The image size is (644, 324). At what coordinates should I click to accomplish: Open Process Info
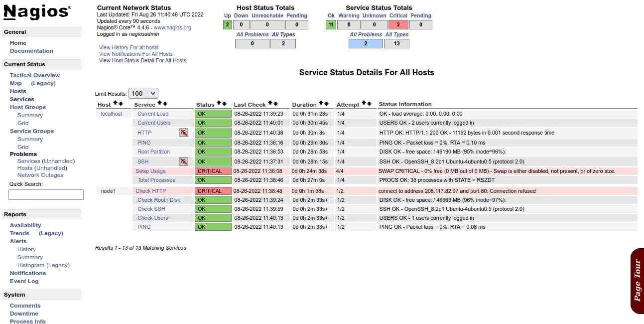27,322
